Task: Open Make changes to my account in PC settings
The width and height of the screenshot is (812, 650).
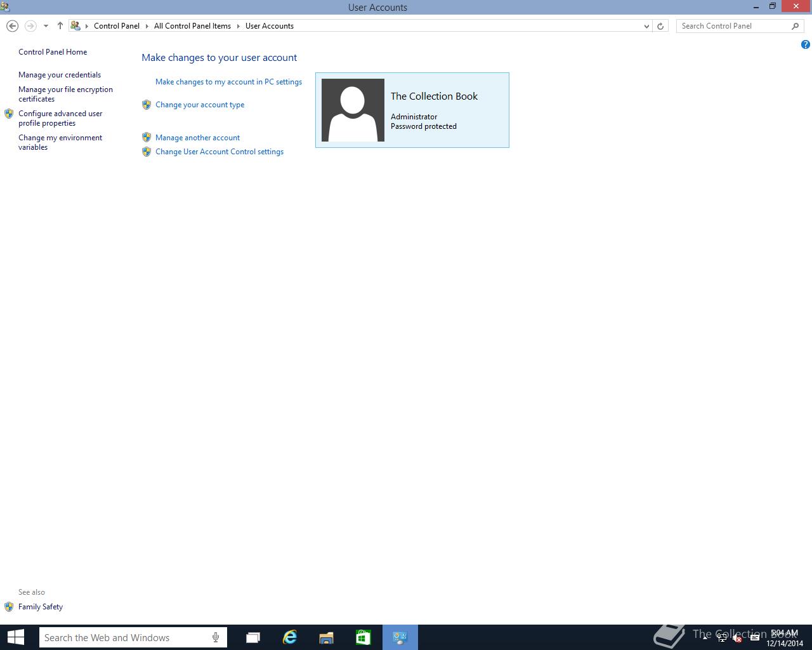Action: pyautogui.click(x=228, y=82)
